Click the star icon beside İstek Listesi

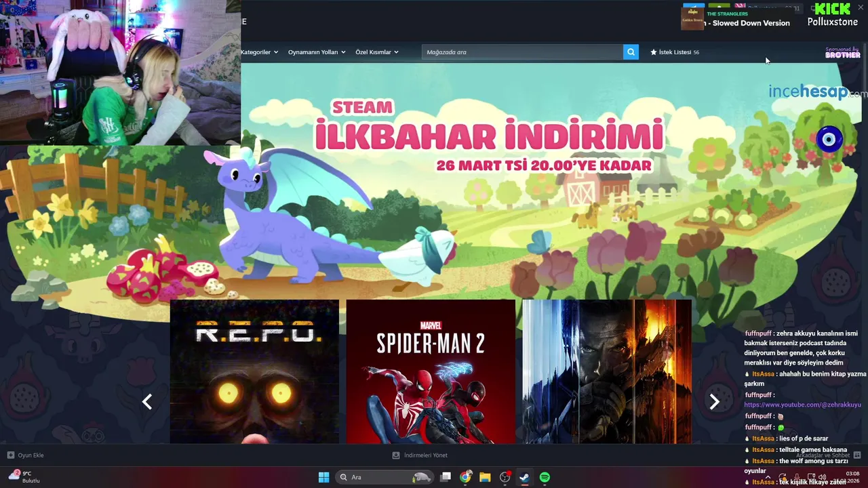click(x=654, y=52)
